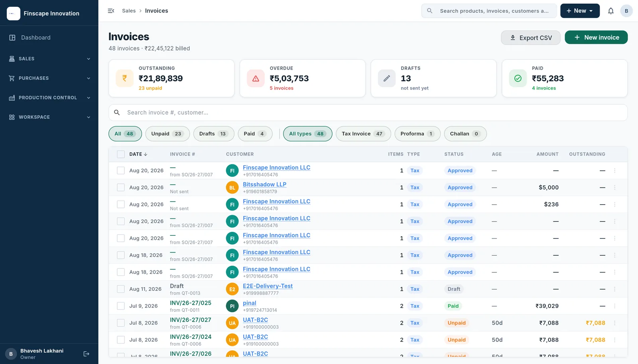The height and width of the screenshot is (364, 638).
Task: Open row actions for E2E-Delivery-Test invoice
Action: coord(614,289)
